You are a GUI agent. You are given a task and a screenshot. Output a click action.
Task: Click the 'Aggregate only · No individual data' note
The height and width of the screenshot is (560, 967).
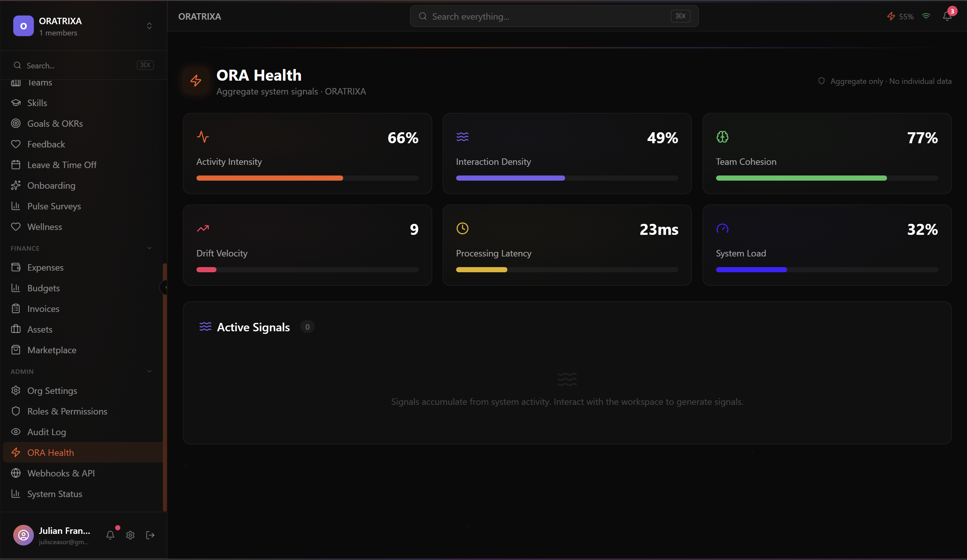(x=885, y=81)
